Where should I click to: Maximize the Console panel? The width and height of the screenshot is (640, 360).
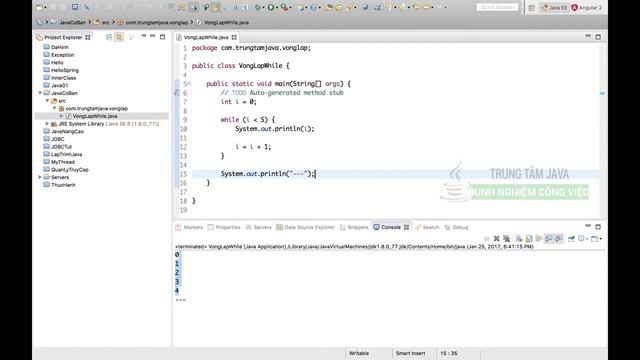[x=598, y=227]
